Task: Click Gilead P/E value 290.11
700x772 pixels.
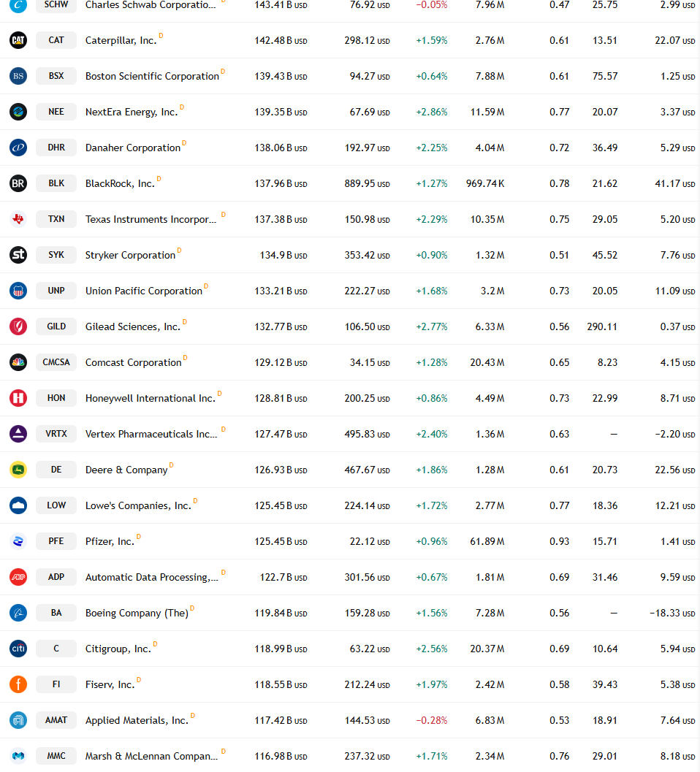Action: [x=602, y=327]
